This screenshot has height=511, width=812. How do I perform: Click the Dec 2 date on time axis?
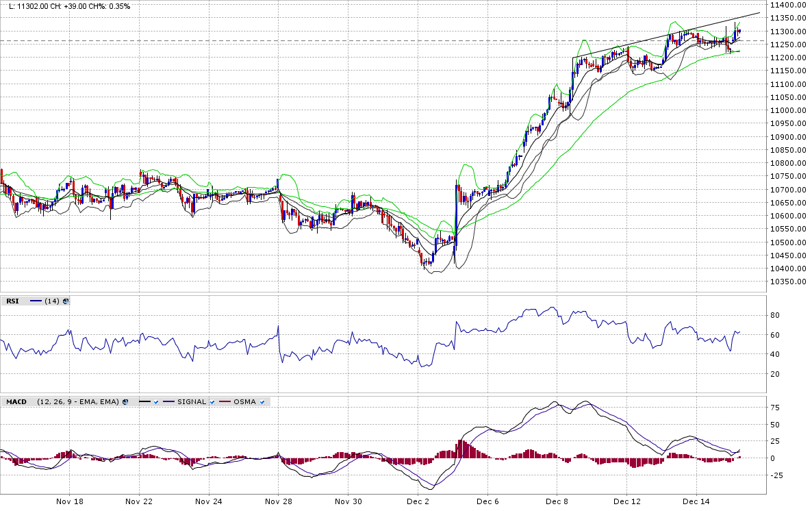418,501
